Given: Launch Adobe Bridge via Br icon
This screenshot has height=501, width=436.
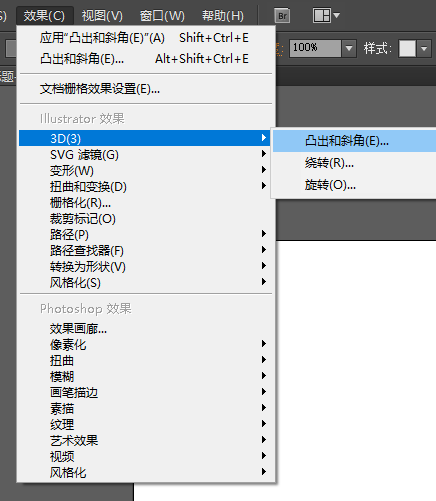Looking at the screenshot, I should (282, 16).
